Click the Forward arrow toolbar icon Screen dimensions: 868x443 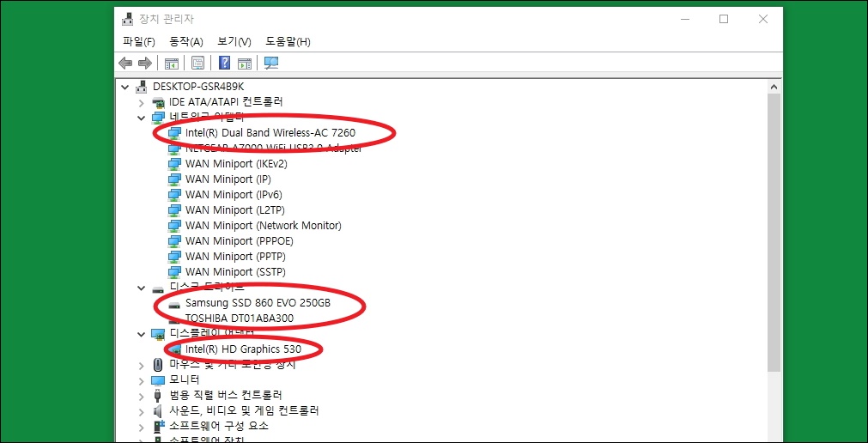[145, 64]
